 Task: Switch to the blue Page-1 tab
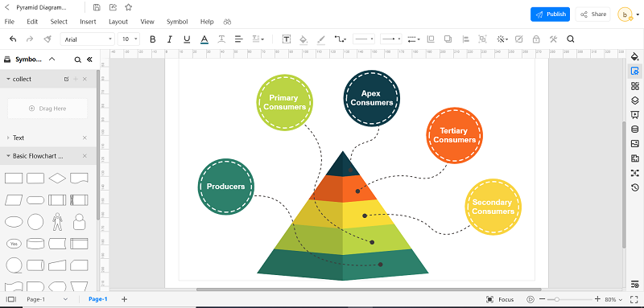tap(97, 299)
